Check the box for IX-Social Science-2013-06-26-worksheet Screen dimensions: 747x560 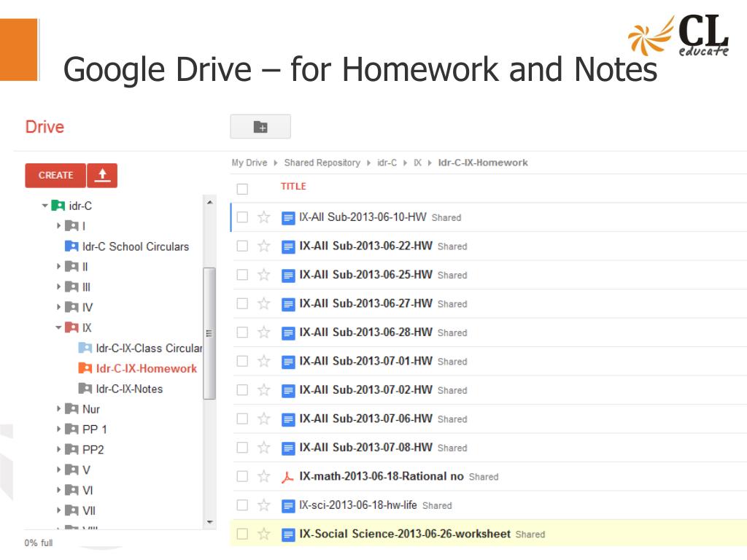[x=242, y=534]
